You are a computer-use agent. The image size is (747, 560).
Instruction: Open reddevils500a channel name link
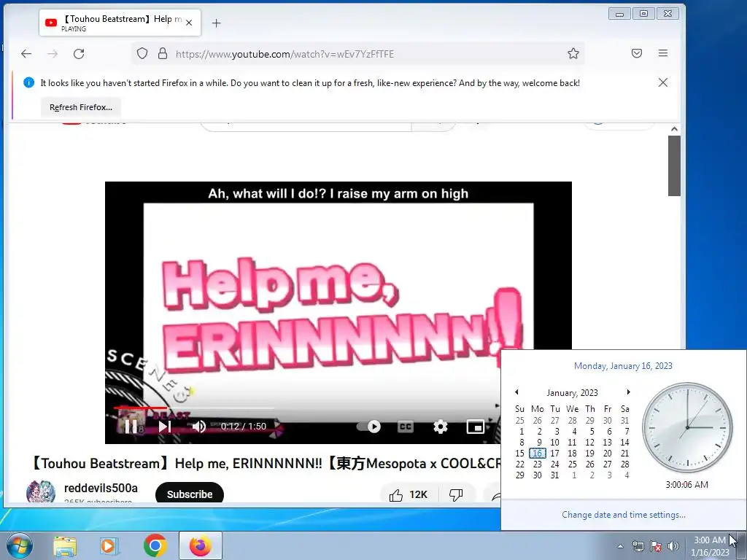[x=101, y=488]
